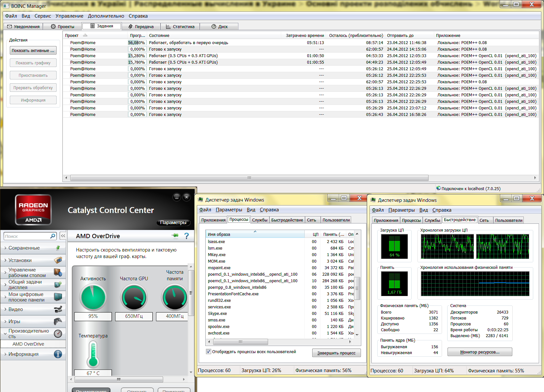Open the Сервис menu in BOINC Manager
This screenshot has height=392, width=544.
tap(43, 16)
